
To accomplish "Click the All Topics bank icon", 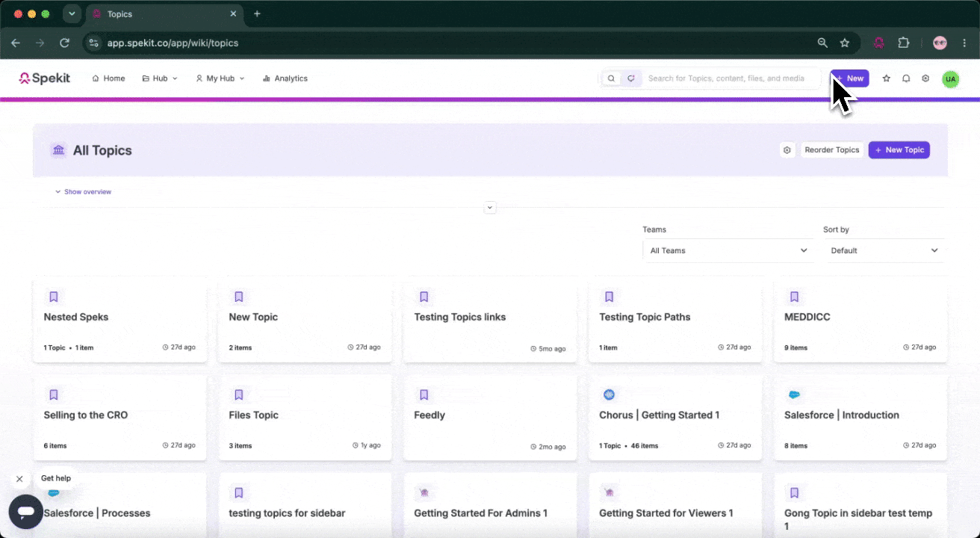I will (x=59, y=150).
